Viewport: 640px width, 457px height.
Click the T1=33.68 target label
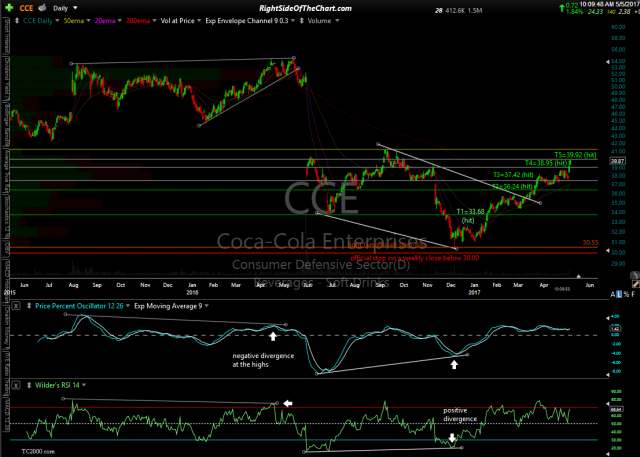point(470,212)
